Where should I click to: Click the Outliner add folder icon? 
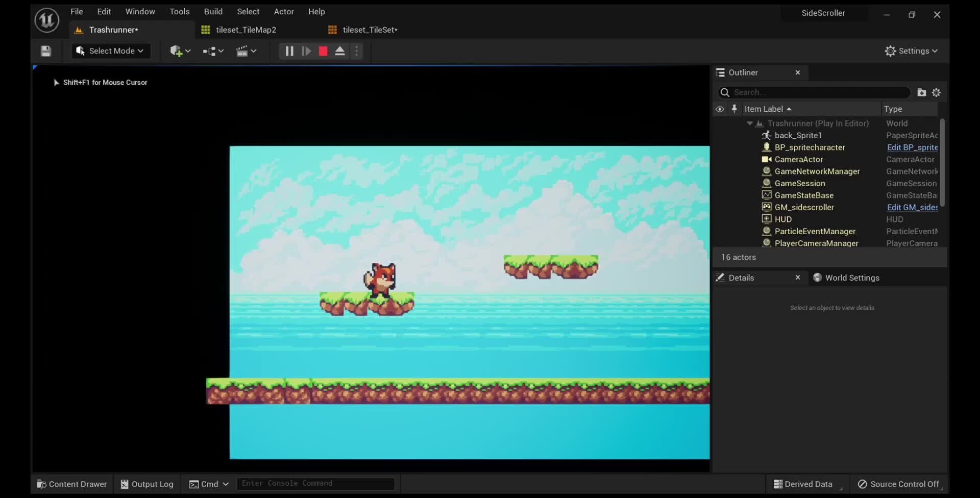(921, 92)
